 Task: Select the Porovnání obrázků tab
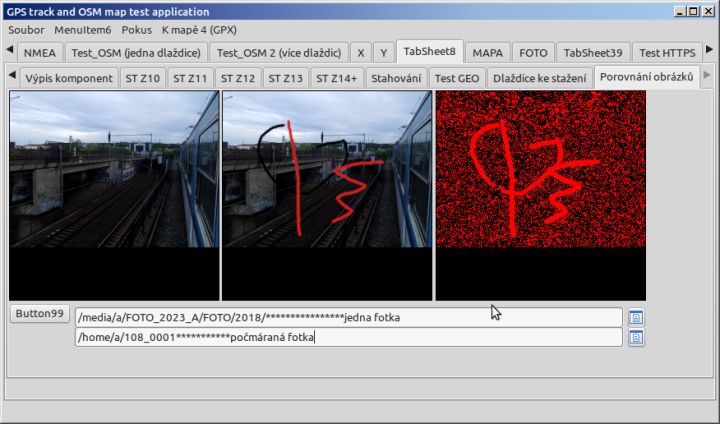tap(647, 77)
